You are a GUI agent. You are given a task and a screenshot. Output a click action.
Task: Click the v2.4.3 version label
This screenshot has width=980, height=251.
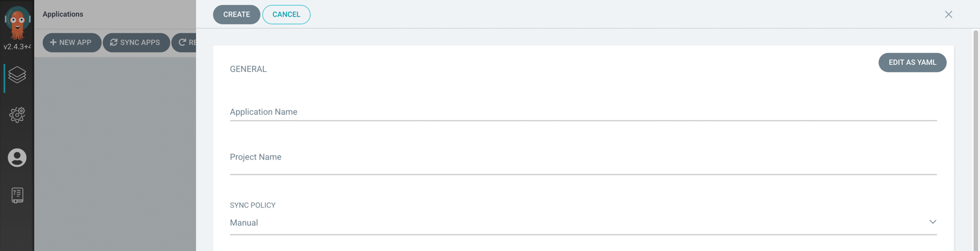coord(17,46)
